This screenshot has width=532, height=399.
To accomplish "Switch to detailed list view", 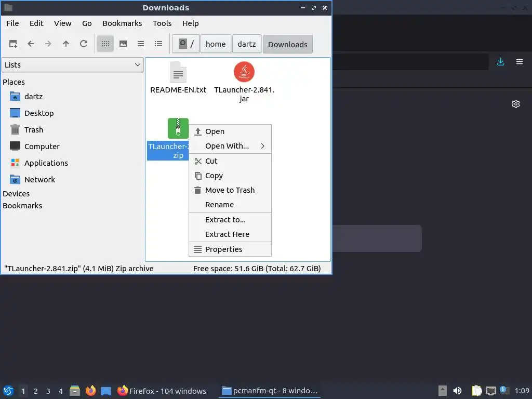I will pyautogui.click(x=158, y=44).
